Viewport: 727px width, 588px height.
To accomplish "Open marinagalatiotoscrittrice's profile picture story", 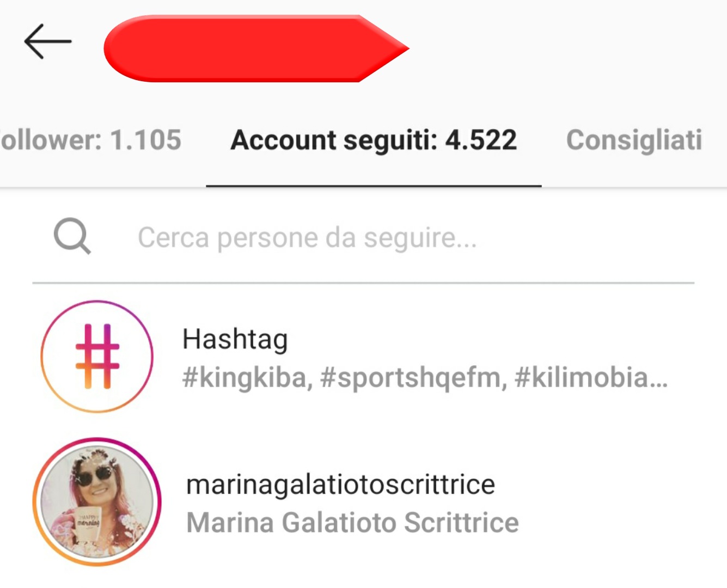I will [x=97, y=502].
